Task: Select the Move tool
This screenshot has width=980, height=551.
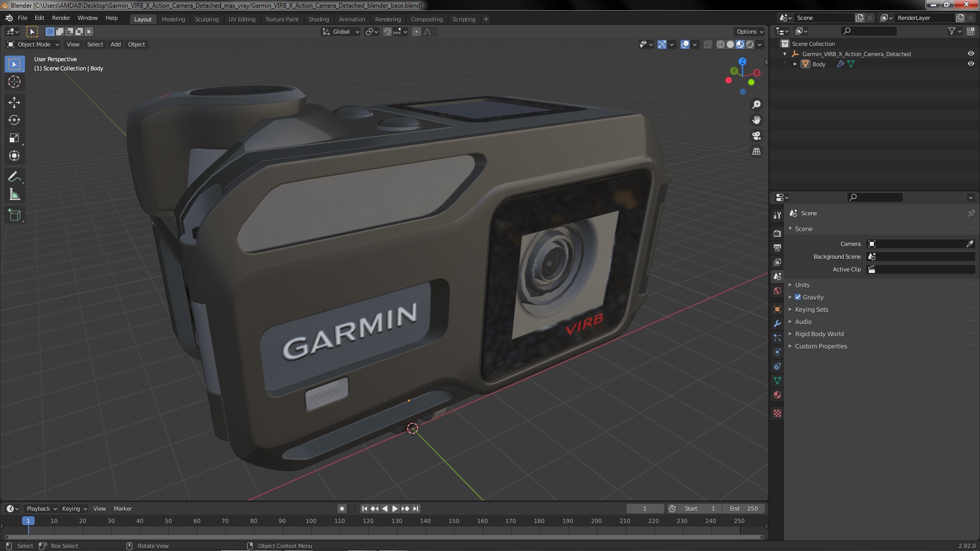Action: (14, 103)
